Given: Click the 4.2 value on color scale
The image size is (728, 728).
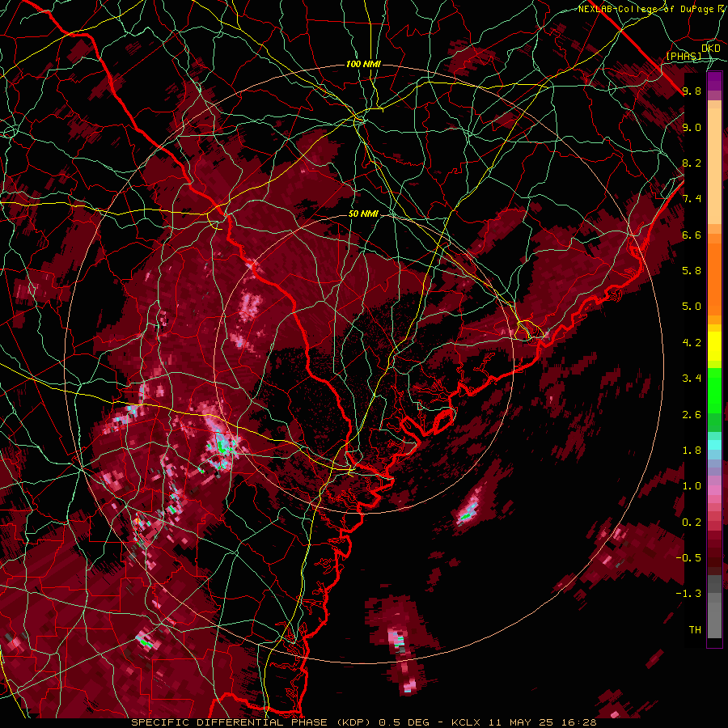Looking at the screenshot, I should (x=692, y=343).
